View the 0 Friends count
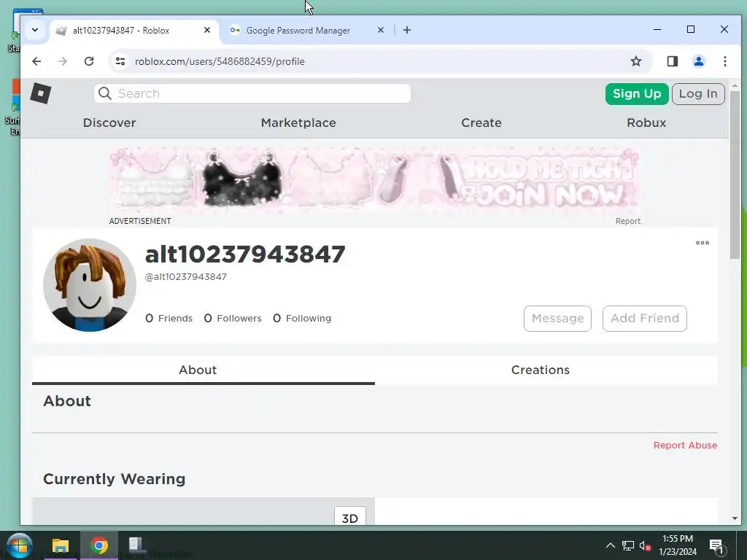The width and height of the screenshot is (747, 560). (x=169, y=318)
